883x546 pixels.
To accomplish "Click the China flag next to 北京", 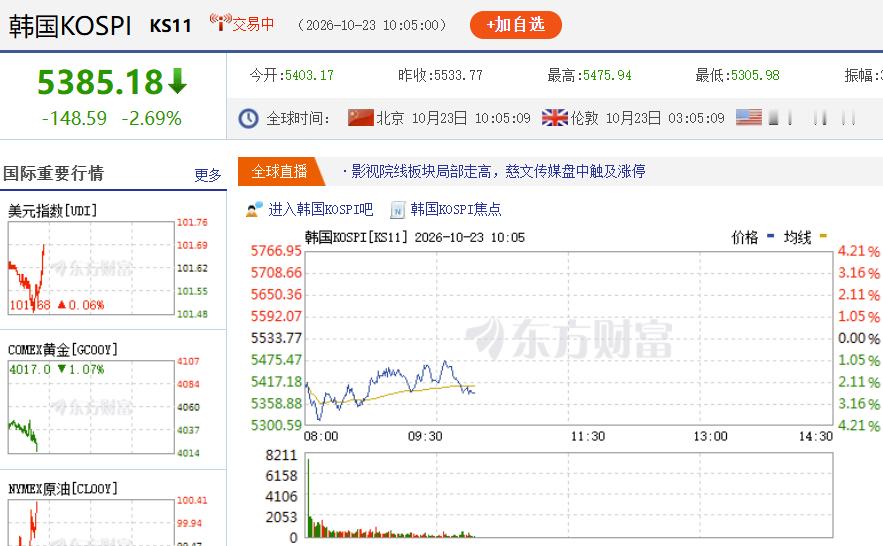I will 360,118.
